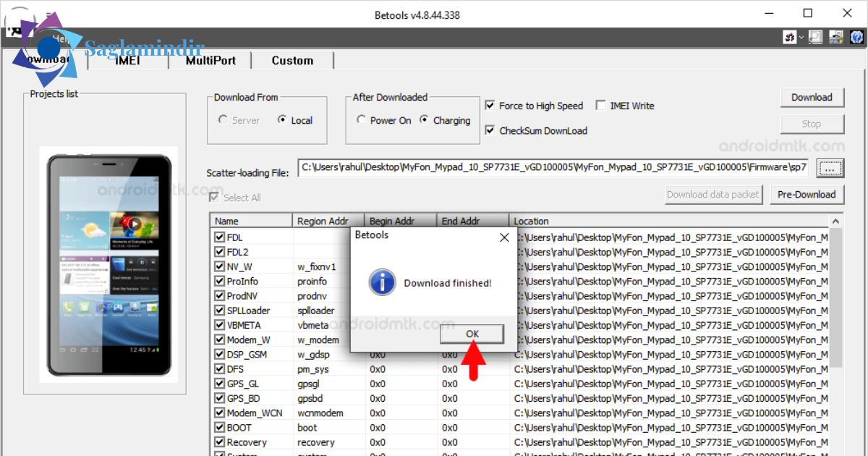Uncheck the BOOT partition checkbox

pos(219,427)
